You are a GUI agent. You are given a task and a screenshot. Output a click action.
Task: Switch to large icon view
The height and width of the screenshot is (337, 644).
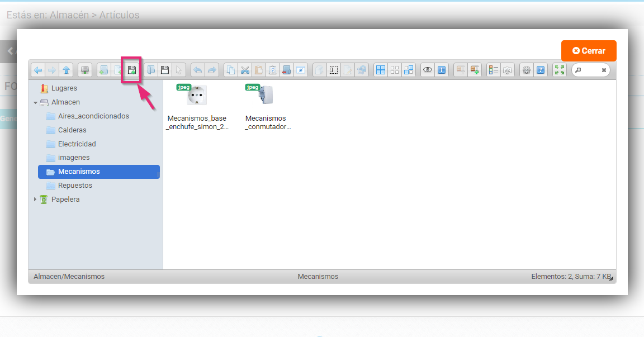(380, 70)
